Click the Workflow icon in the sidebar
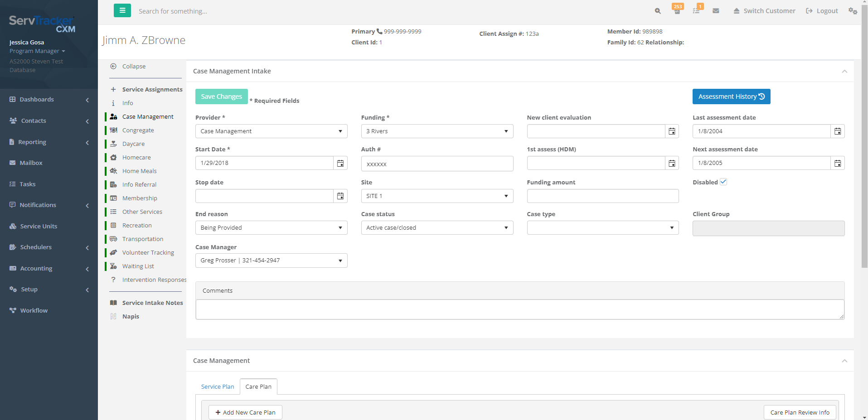The width and height of the screenshot is (868, 420). click(x=12, y=310)
